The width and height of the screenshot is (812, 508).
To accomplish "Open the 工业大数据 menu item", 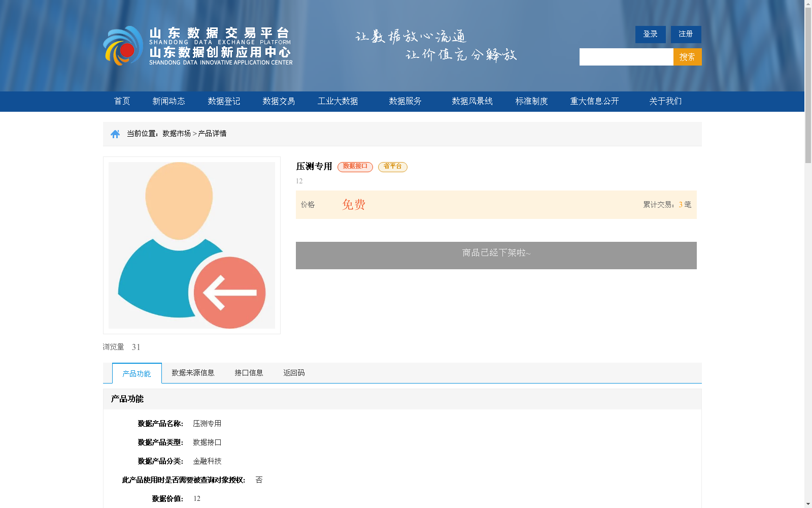I will point(337,101).
